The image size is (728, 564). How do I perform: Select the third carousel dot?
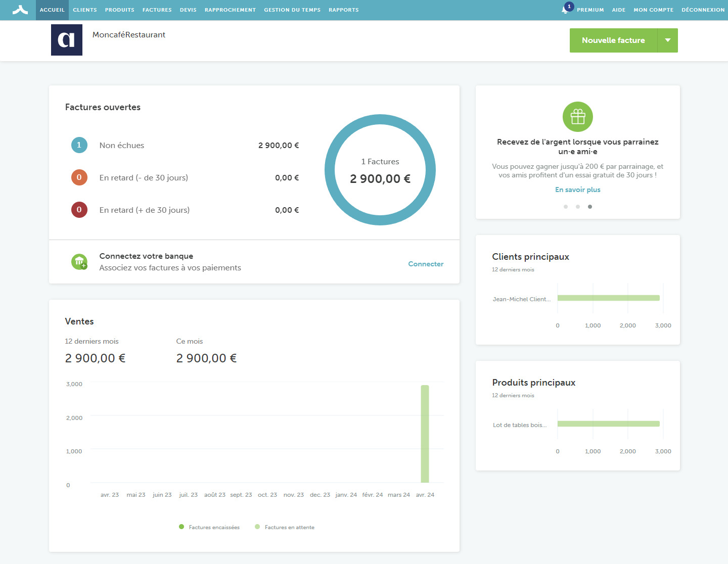click(590, 207)
